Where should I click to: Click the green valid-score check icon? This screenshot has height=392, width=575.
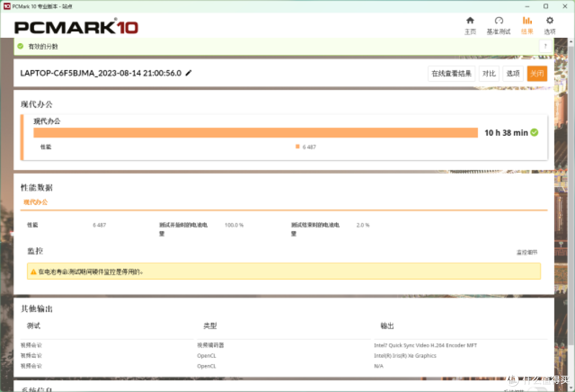(x=21, y=46)
